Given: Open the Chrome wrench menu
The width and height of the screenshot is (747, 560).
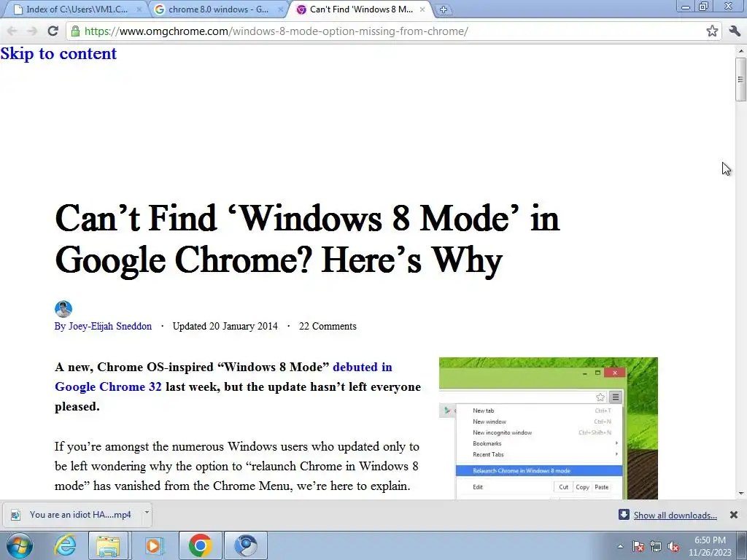Looking at the screenshot, I should [735, 31].
